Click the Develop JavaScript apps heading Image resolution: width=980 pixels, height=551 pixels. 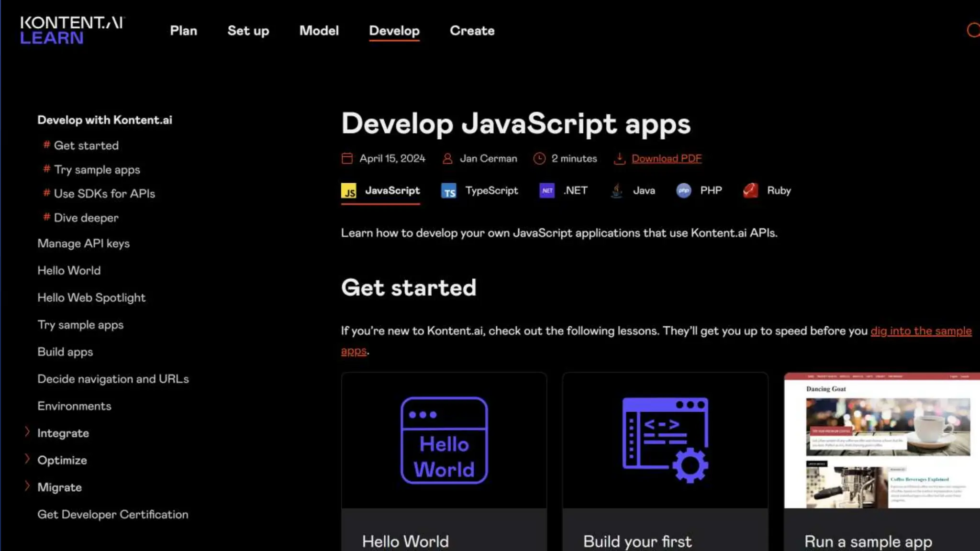(x=516, y=124)
